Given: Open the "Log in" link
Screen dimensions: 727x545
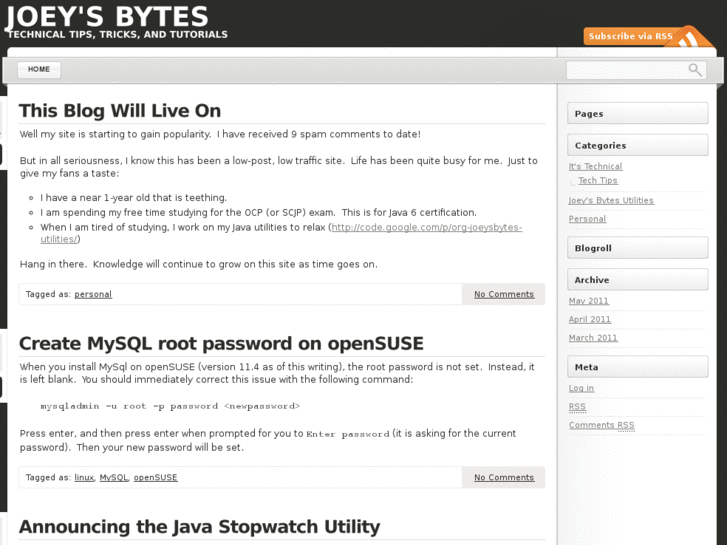Looking at the screenshot, I should (581, 388).
